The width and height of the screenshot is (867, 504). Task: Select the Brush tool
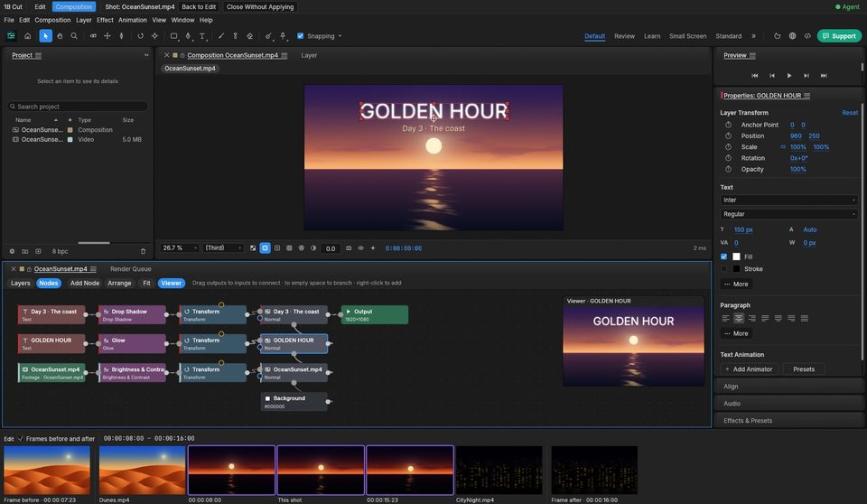click(x=221, y=36)
